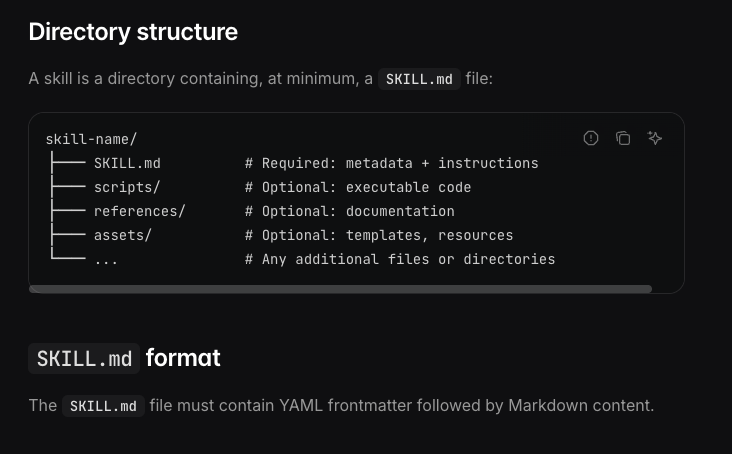
Task: Click the code block horizontal scrollbar
Action: 340,289
